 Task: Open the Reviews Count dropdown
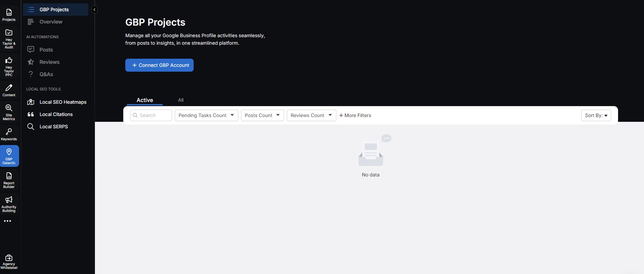[x=311, y=115]
